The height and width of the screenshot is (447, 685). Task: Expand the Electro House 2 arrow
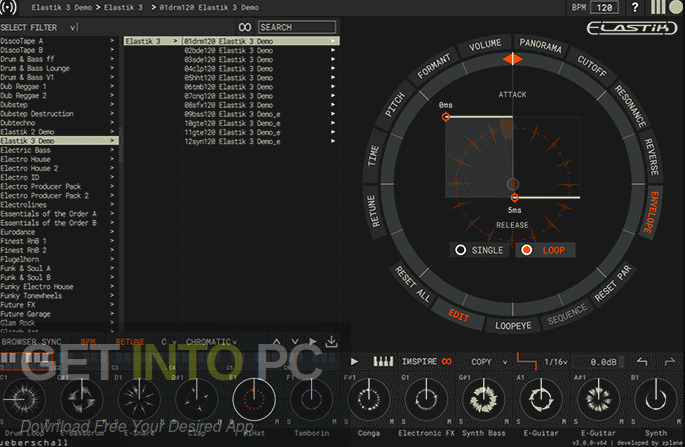pyautogui.click(x=112, y=168)
